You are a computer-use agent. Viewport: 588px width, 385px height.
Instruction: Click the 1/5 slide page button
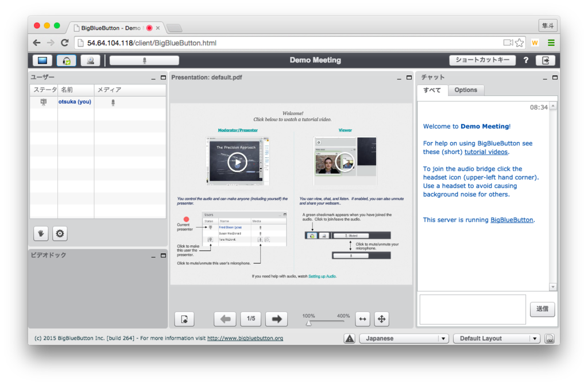[x=251, y=319]
